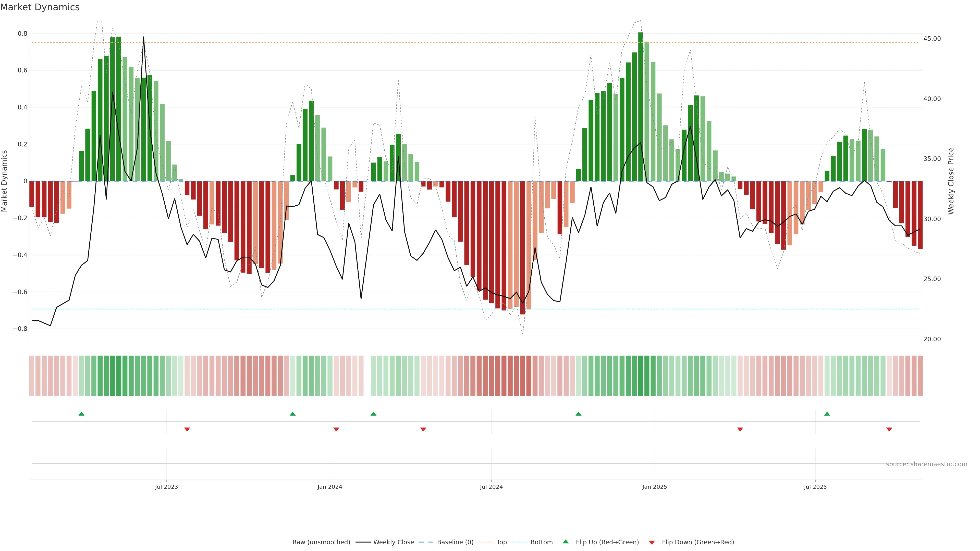Click the Weekly Close Price axis title

click(951, 181)
